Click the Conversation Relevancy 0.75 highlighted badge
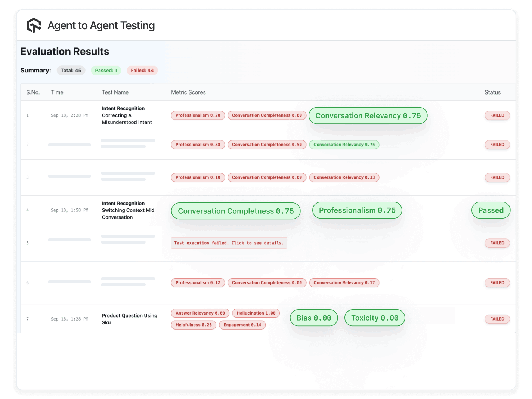The height and width of the screenshot is (399, 532). pyautogui.click(x=368, y=115)
